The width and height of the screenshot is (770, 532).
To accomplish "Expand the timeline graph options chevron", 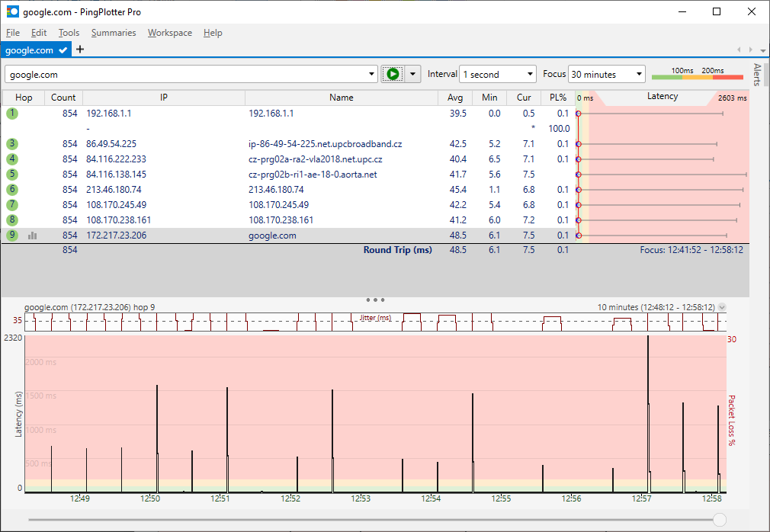I will point(723,307).
